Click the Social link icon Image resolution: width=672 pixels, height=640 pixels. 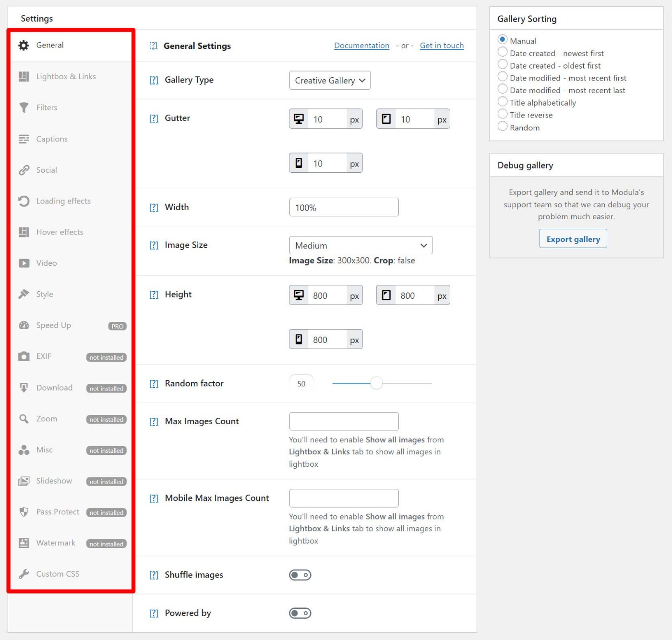click(24, 170)
